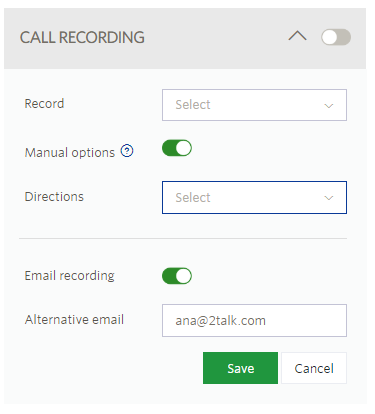
Task: Click the Record dropdown arrow icon
Action: (329, 106)
